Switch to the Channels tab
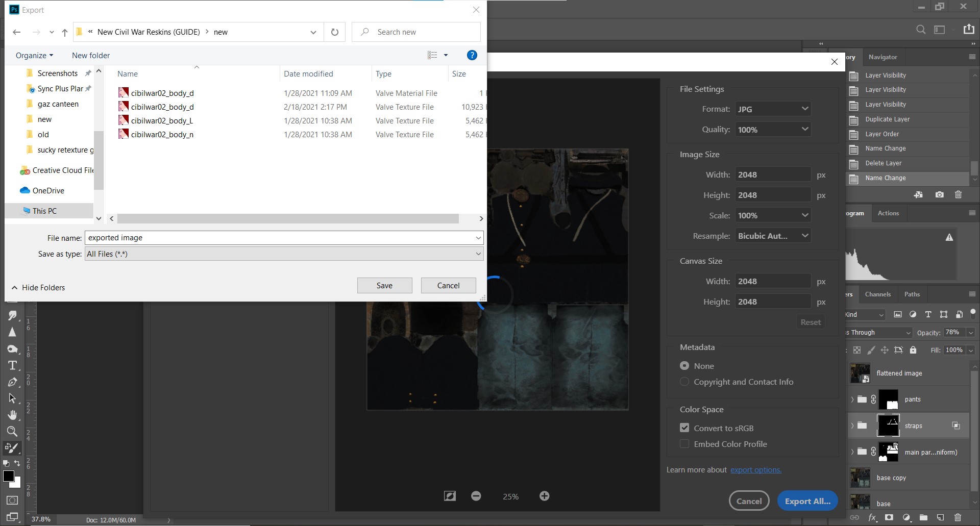980x526 pixels. (x=878, y=294)
